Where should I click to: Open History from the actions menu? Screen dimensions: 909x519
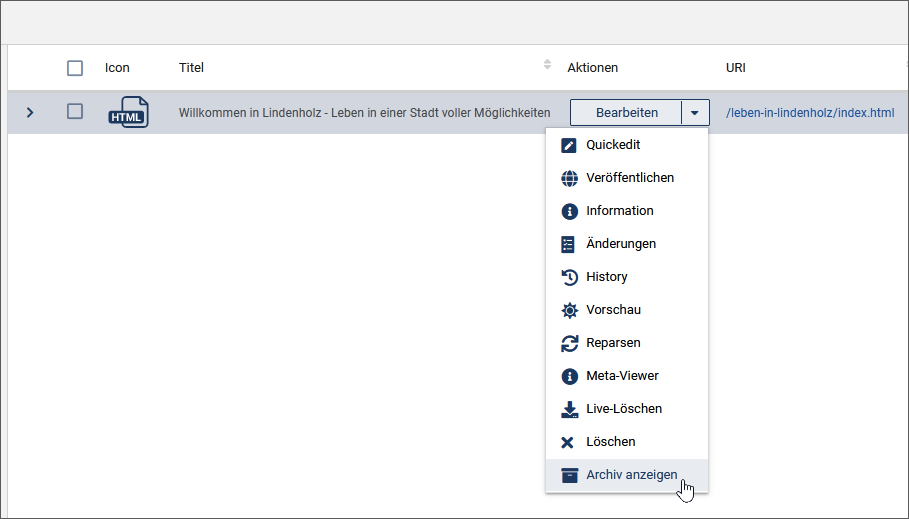tap(627, 277)
